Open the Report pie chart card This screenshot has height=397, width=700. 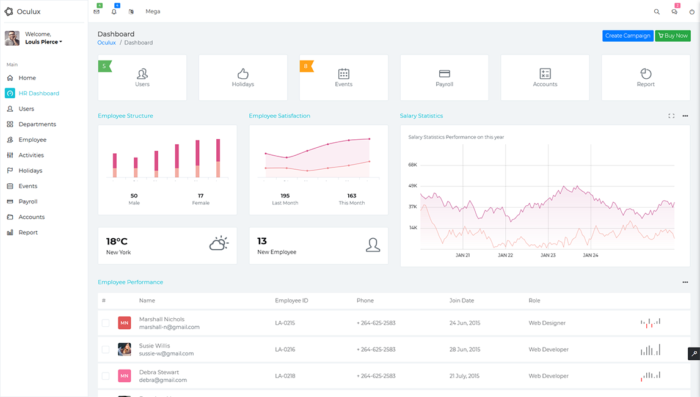(646, 77)
